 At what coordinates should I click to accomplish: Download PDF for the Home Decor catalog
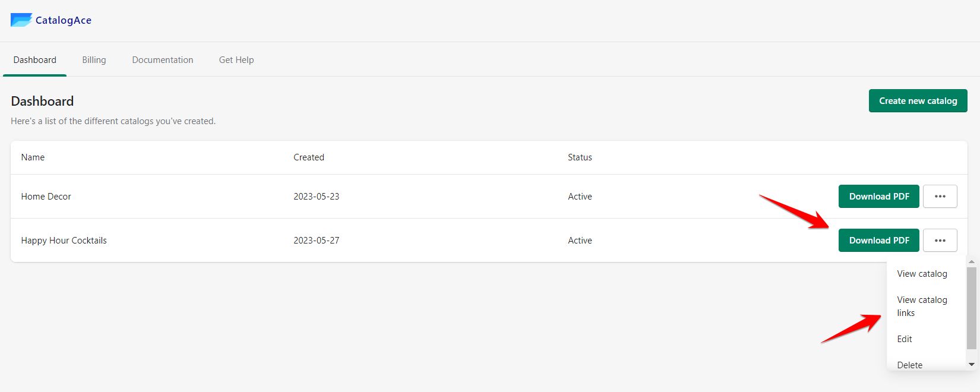click(x=878, y=197)
